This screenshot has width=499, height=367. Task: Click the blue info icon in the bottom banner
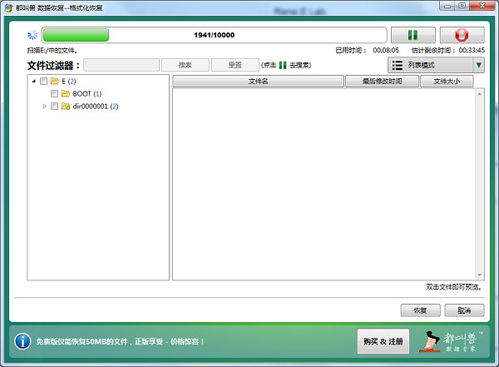click(23, 341)
